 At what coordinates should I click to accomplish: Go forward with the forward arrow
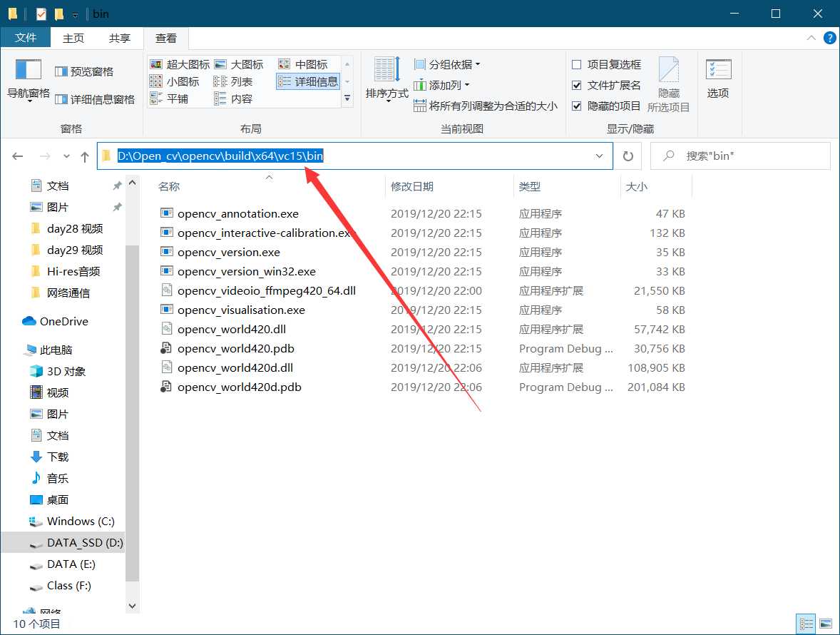[45, 156]
